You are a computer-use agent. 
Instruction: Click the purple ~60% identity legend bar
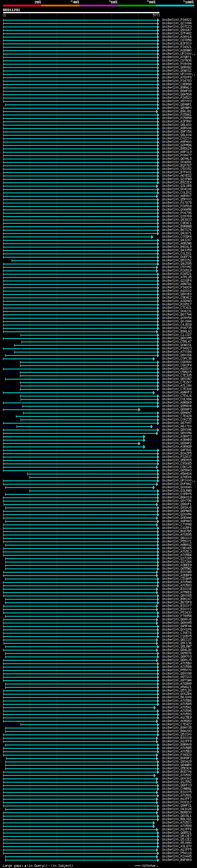98,6
